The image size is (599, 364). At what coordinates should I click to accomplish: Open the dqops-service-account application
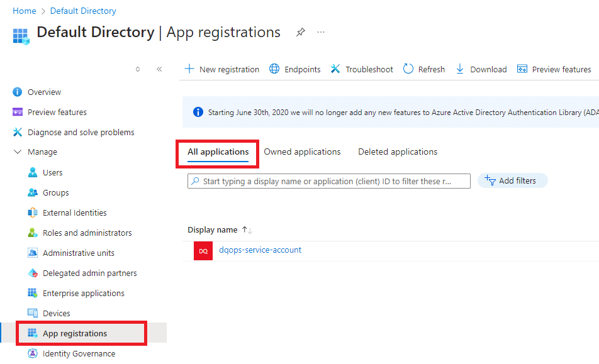pyautogui.click(x=260, y=250)
